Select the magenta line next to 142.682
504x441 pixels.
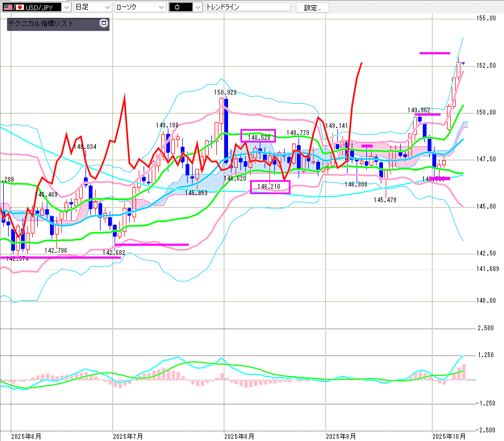(x=152, y=245)
